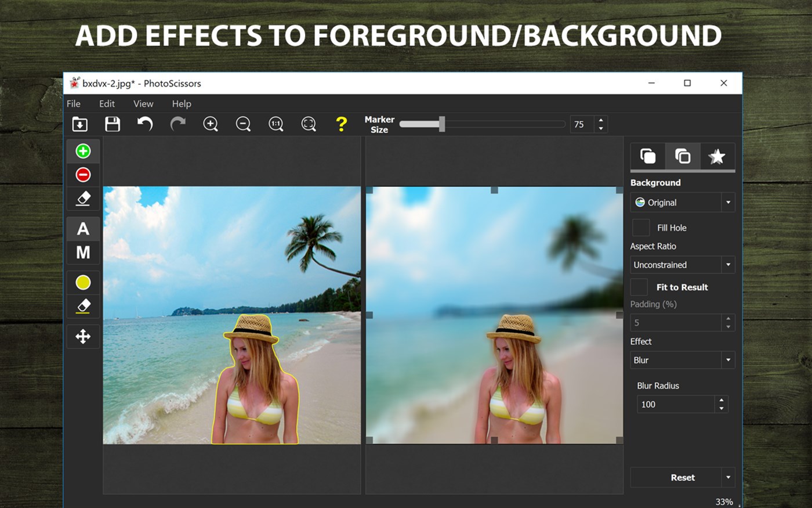This screenshot has width=812, height=508.
Task: Expand the Background type dropdown showing Original
Action: pyautogui.click(x=683, y=203)
